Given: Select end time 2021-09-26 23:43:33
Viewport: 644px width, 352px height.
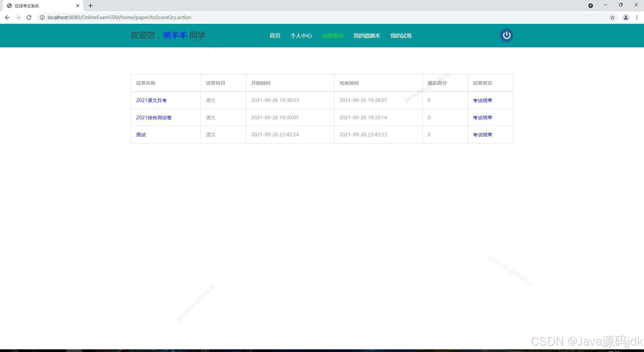Looking at the screenshot, I should 363,135.
